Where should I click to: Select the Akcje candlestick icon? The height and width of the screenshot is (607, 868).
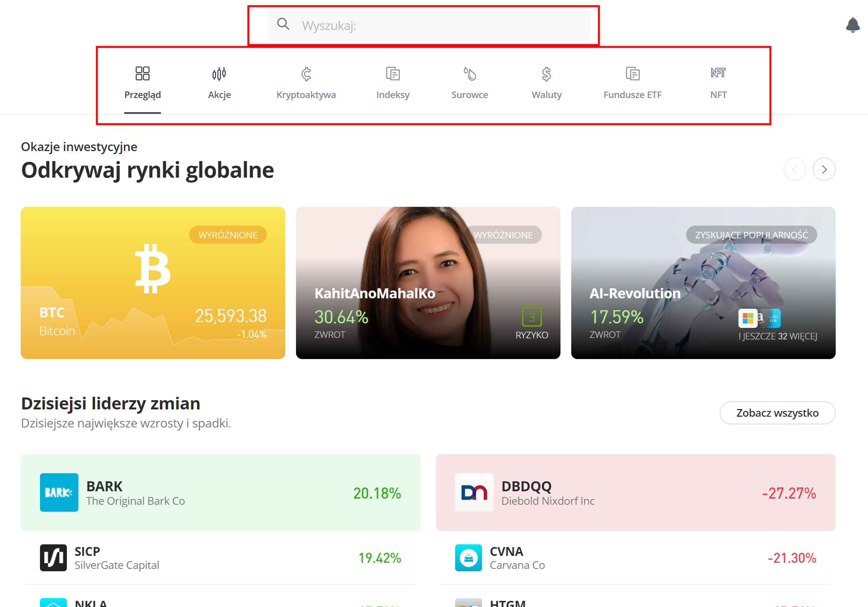click(219, 73)
